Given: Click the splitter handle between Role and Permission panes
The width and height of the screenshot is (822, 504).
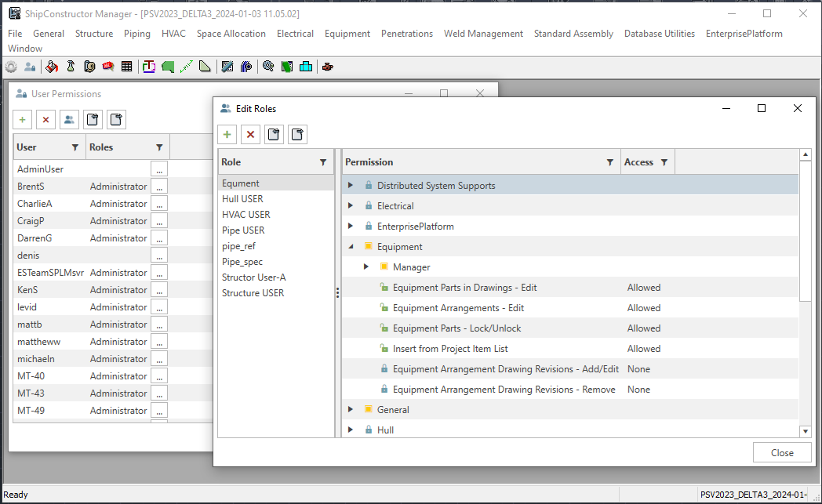Looking at the screenshot, I should pyautogui.click(x=337, y=293).
